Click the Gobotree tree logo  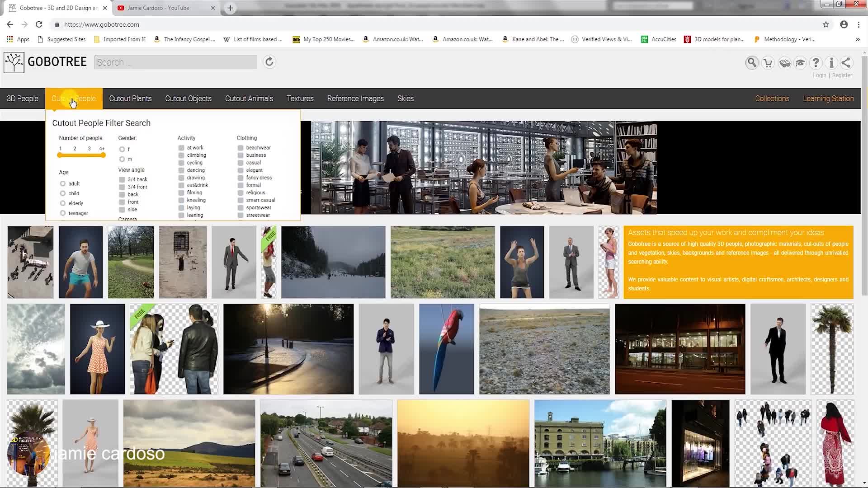click(x=14, y=62)
